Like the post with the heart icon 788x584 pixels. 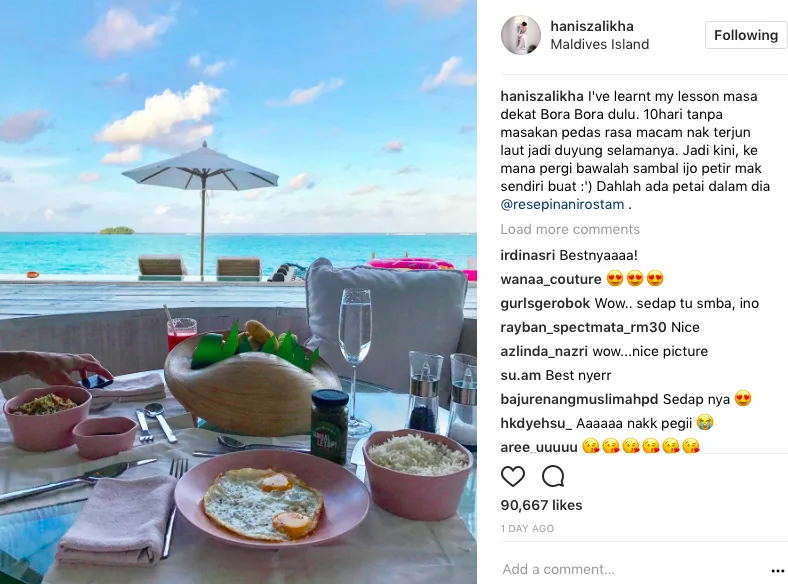[513, 476]
